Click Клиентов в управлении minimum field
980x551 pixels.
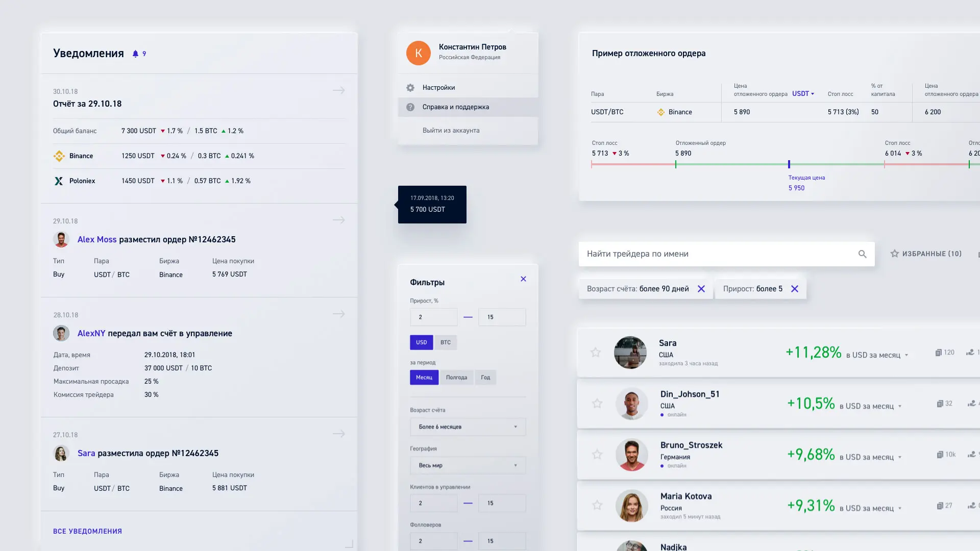coord(433,503)
